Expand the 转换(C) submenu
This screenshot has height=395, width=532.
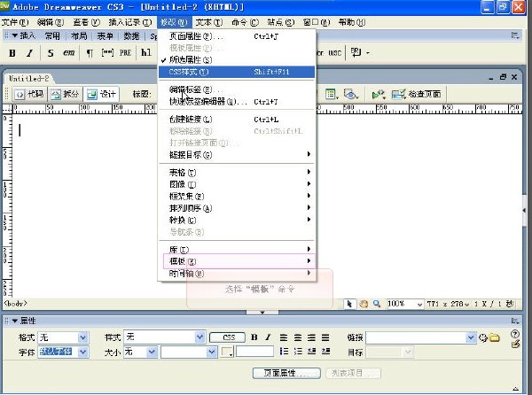pyautogui.click(x=237, y=220)
